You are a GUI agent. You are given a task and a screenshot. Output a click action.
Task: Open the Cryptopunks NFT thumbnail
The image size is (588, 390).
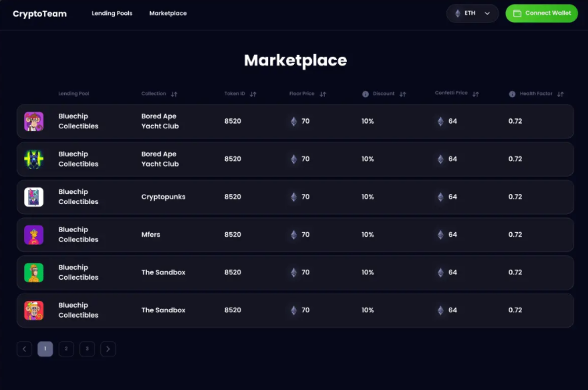tap(34, 197)
